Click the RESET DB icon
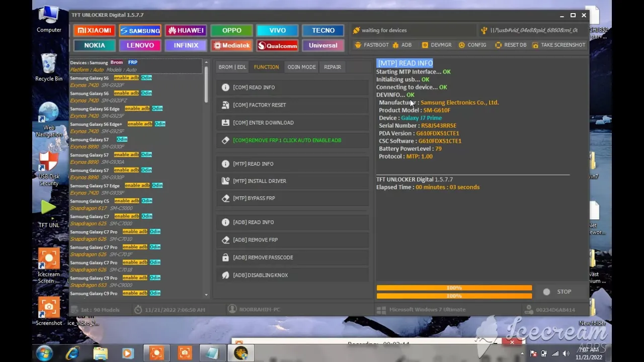Viewport: 644px width, 362px height. pos(498,45)
